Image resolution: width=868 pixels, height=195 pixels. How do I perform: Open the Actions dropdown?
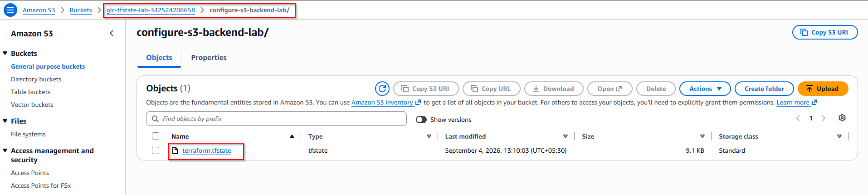click(705, 89)
